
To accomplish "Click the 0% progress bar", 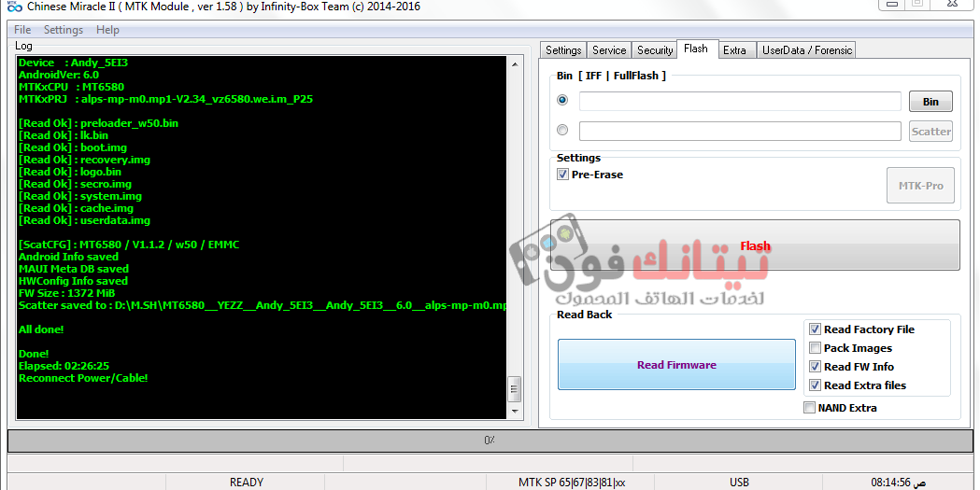I will (x=490, y=441).
